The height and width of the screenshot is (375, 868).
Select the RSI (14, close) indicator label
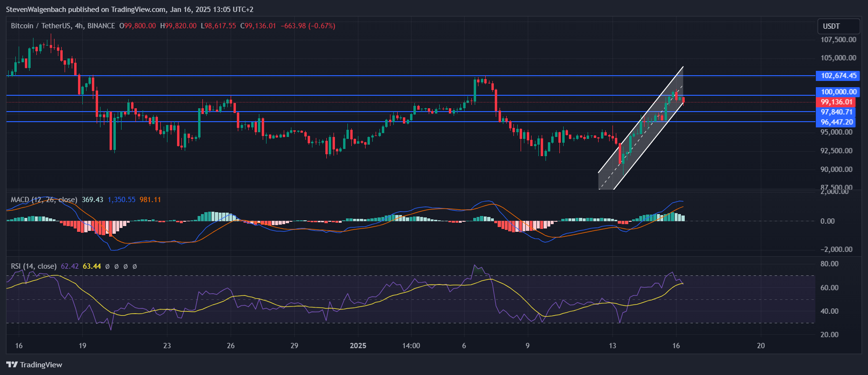click(33, 266)
